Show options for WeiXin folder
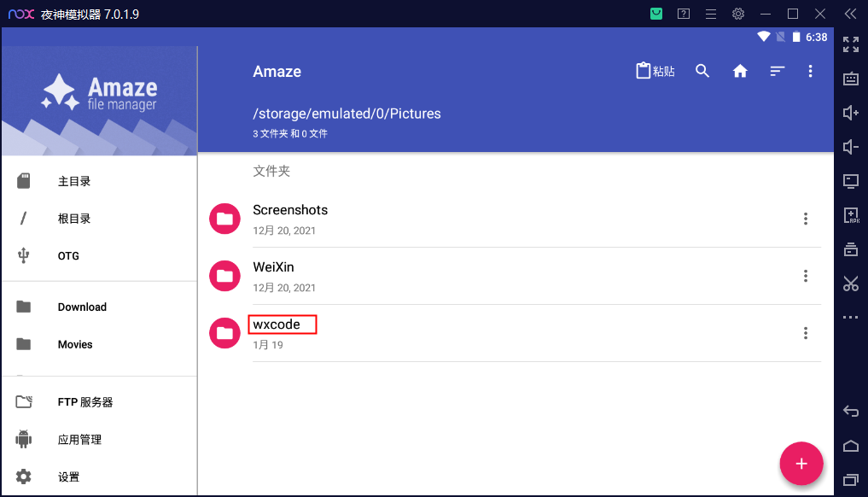This screenshot has height=497, width=868. (x=806, y=276)
